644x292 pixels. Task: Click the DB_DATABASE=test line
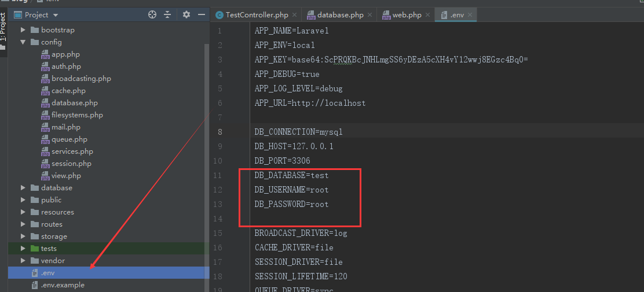click(292, 176)
